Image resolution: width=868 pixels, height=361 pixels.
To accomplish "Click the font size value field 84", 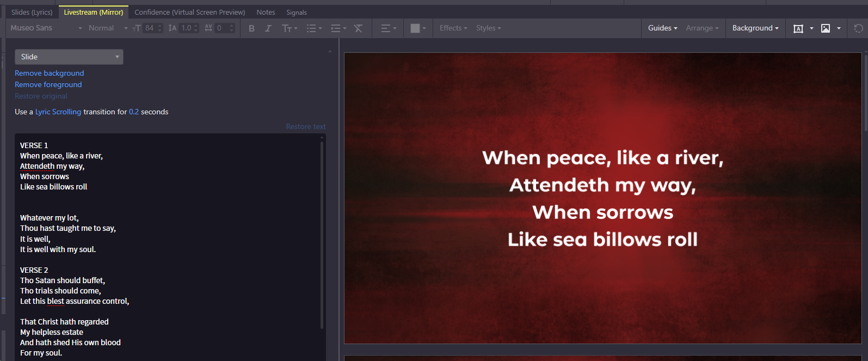I will [x=150, y=28].
